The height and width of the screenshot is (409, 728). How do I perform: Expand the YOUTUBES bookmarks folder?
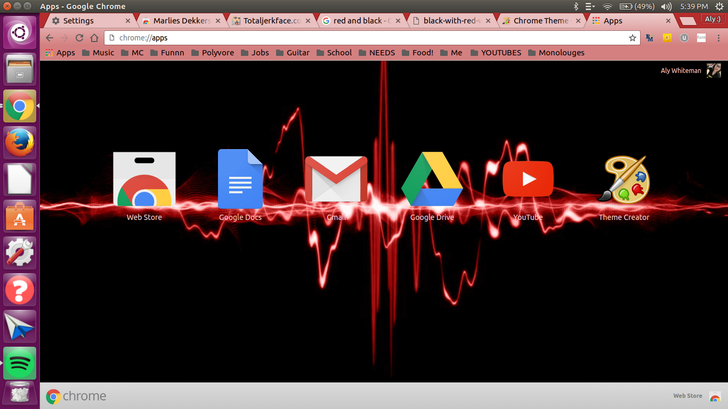[496, 53]
